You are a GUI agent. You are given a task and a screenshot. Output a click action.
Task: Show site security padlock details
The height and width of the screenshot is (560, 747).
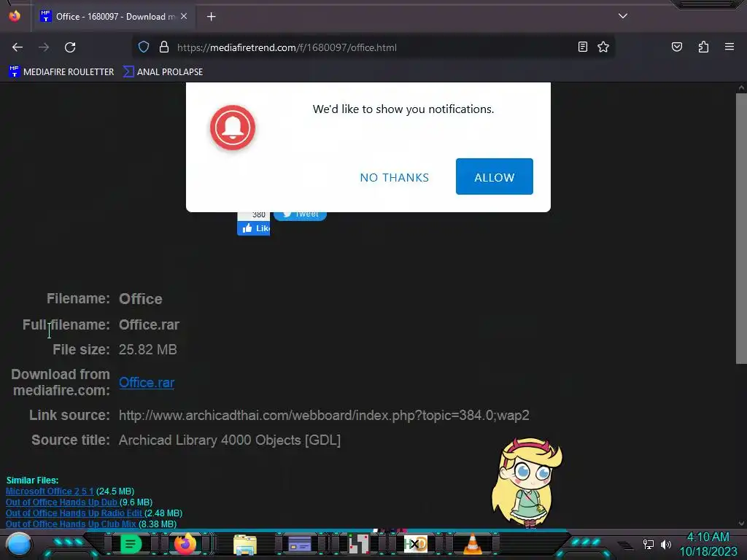(x=164, y=47)
